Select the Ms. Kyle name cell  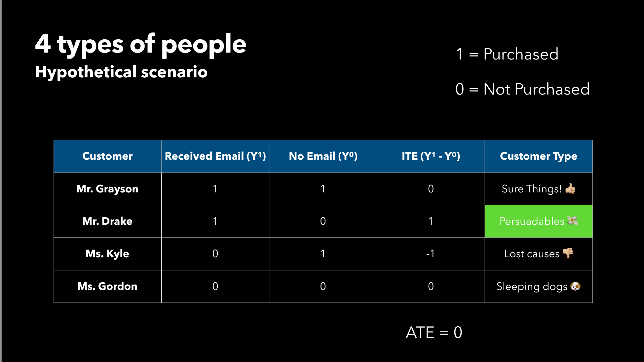[x=107, y=254]
